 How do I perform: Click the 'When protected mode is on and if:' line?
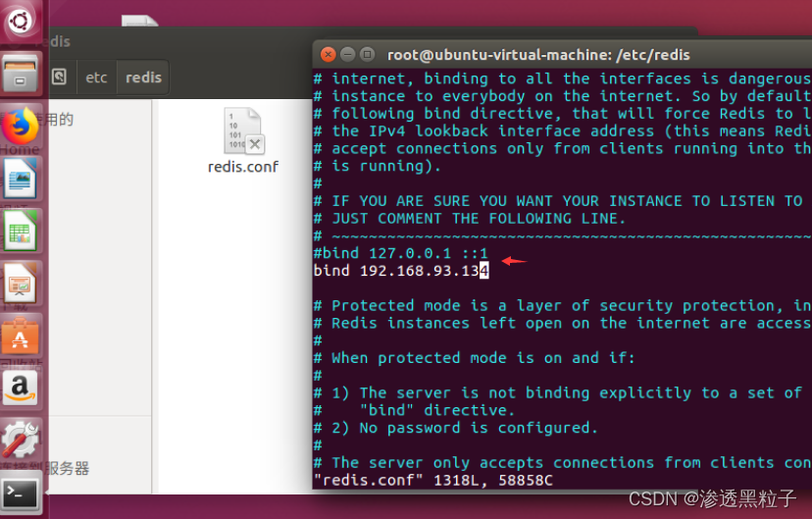[474, 358]
